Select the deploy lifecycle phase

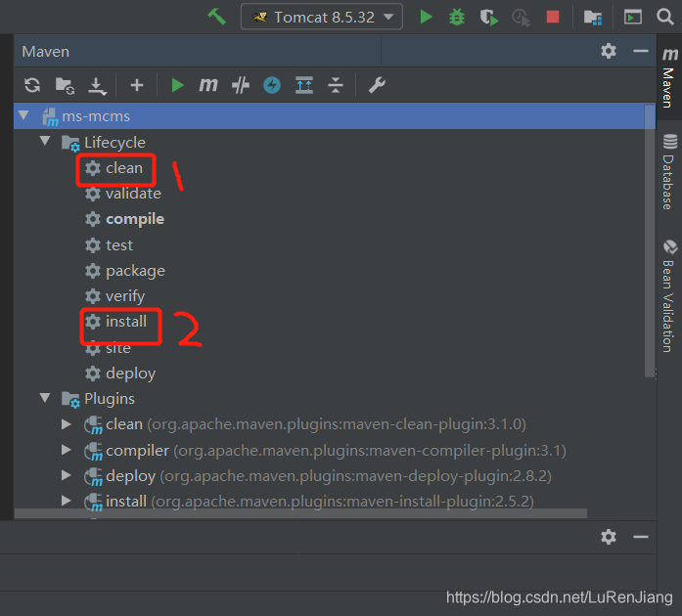[120, 374]
